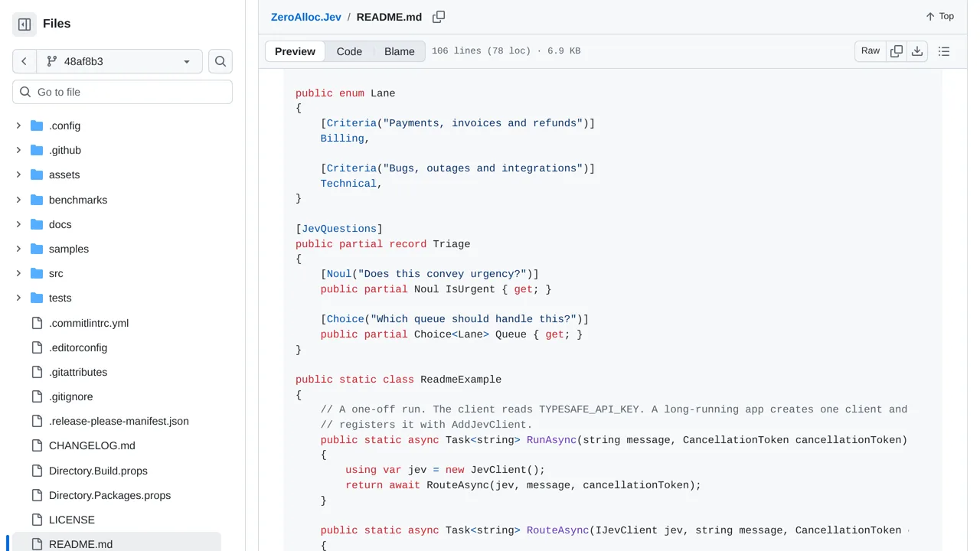Expand the .github folder
The width and height of the screenshot is (980, 551).
tap(18, 150)
